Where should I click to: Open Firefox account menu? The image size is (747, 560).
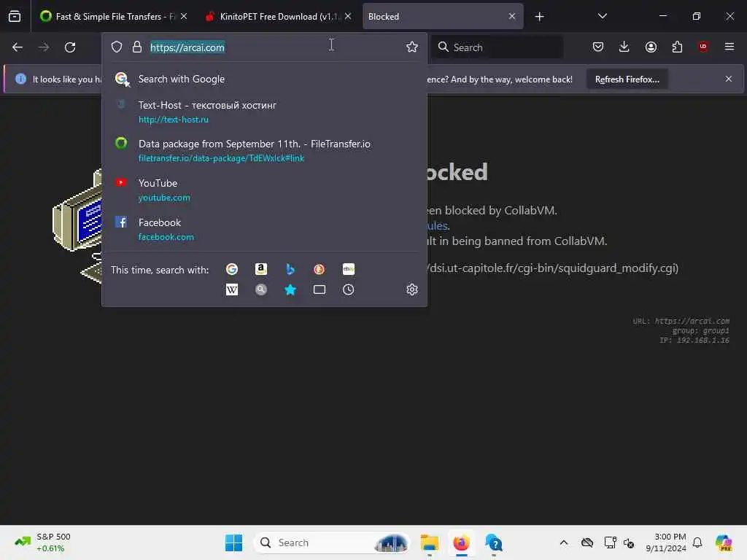coord(651,47)
